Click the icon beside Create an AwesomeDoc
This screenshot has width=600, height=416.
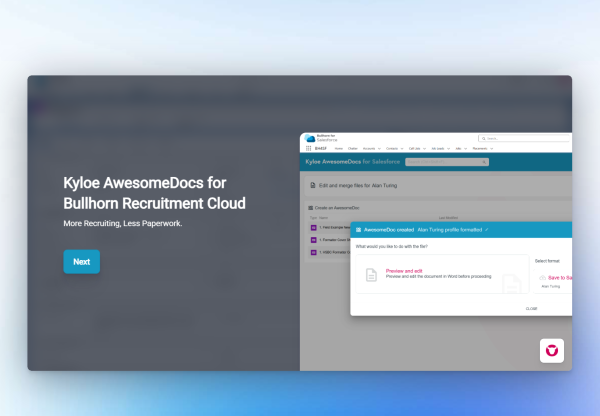tap(311, 208)
